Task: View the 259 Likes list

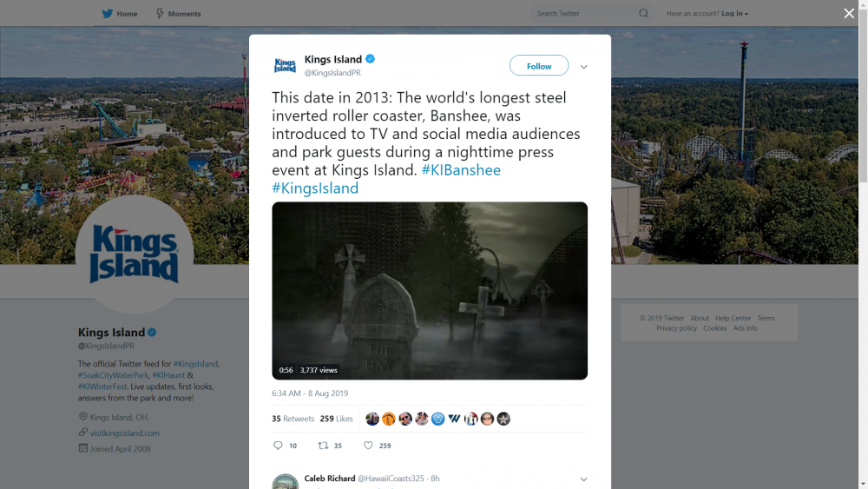Action: tap(336, 419)
